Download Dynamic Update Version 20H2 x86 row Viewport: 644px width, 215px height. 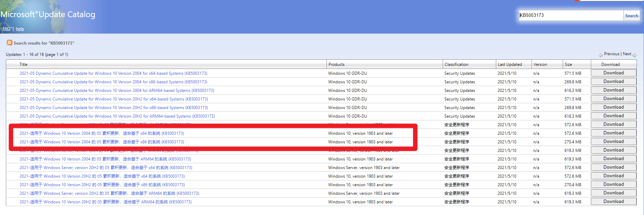pyautogui.click(x=613, y=107)
